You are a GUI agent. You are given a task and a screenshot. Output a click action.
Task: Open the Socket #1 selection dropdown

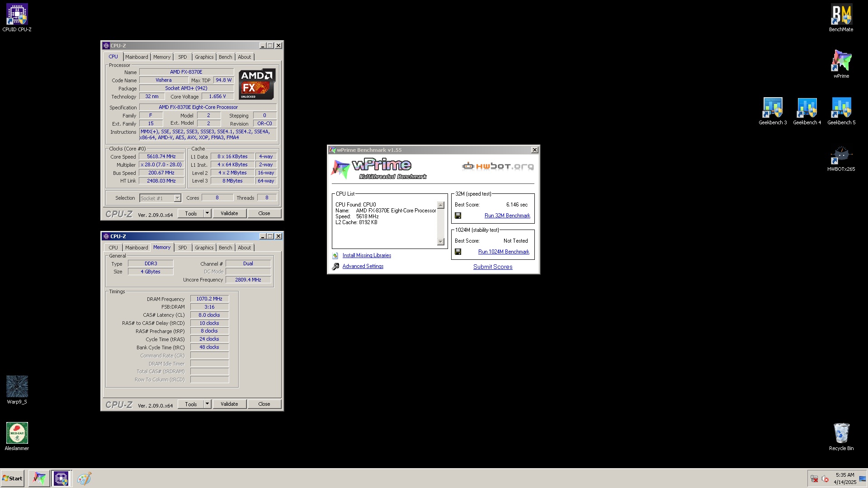pos(177,198)
